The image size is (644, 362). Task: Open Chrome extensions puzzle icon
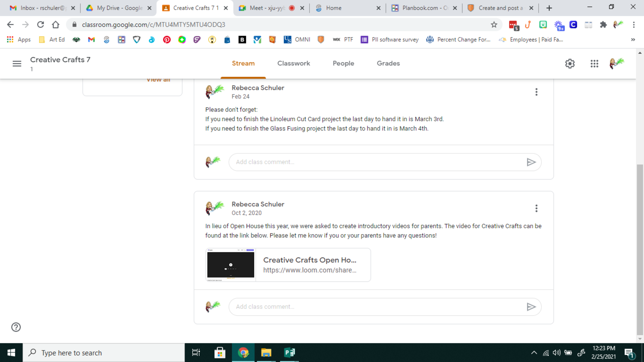point(603,25)
